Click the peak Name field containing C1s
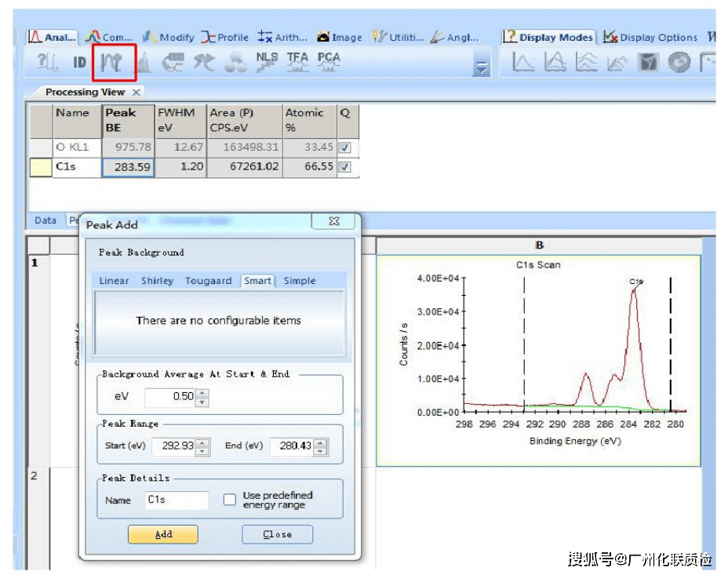Image resolution: width=728 pixels, height=575 pixels. click(177, 500)
